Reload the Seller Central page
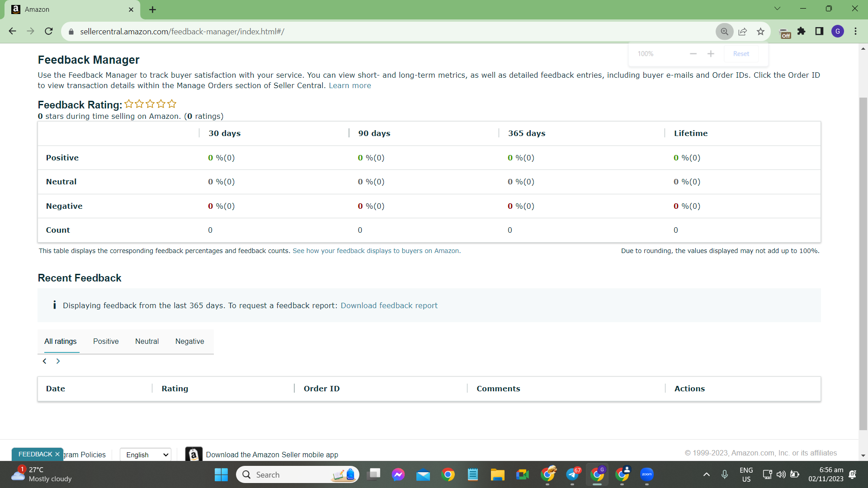The height and width of the screenshot is (488, 868). click(x=49, y=31)
